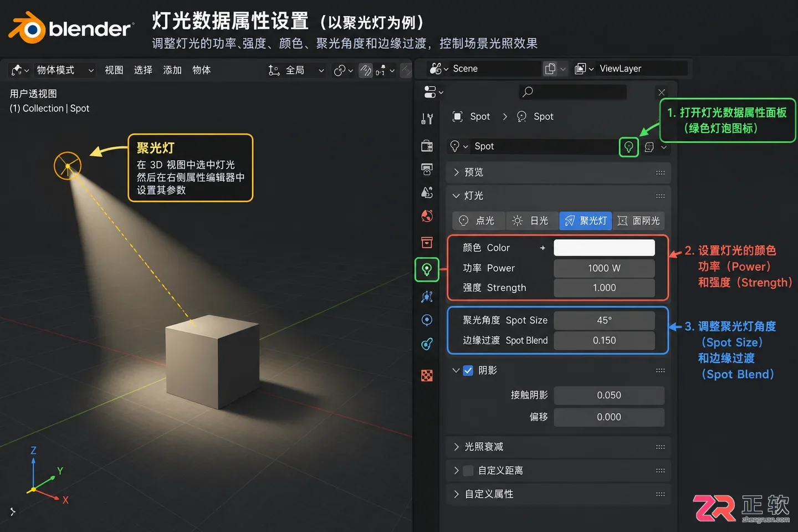Open the World properties tab

pos(427,216)
